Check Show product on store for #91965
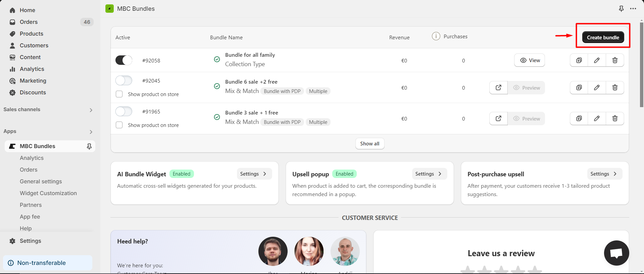 click(x=119, y=125)
